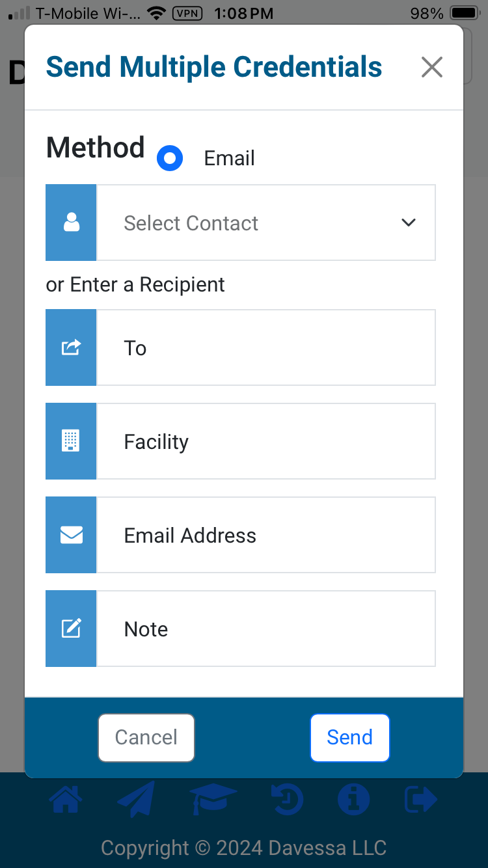The height and width of the screenshot is (868, 488).
Task: Tap the graduation cap icon in footer
Action: pyautogui.click(x=213, y=800)
